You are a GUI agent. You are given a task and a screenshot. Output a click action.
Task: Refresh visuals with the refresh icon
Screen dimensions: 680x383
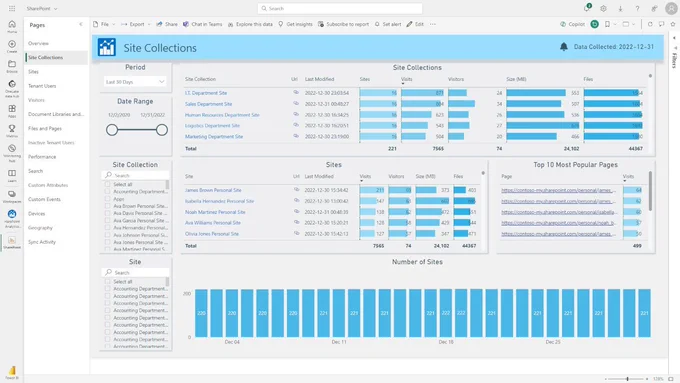click(650, 24)
